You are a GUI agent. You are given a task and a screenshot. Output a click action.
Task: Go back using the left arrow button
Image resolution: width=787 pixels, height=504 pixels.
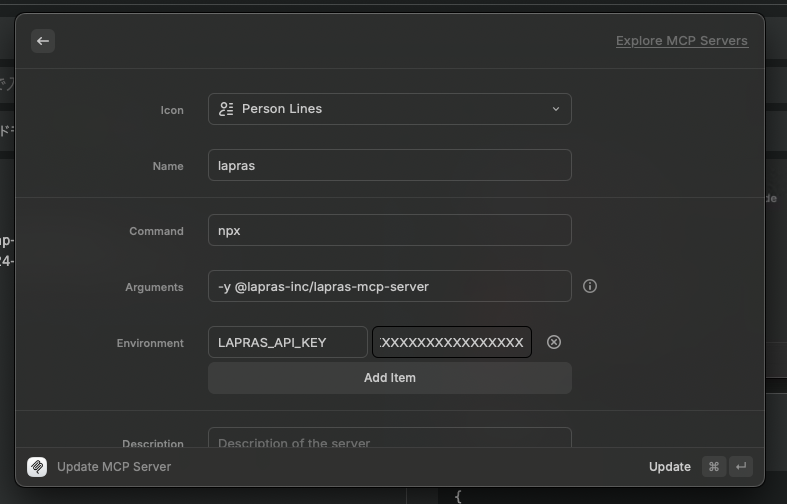[43, 41]
